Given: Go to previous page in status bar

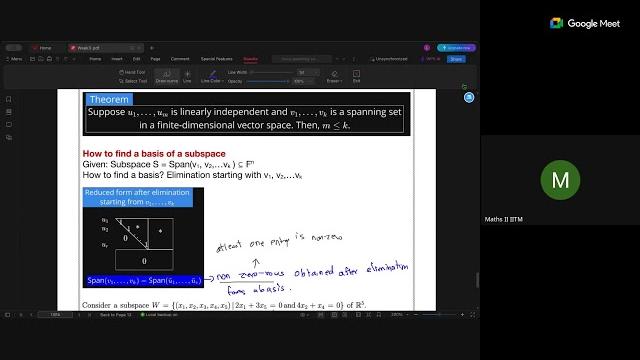Looking at the screenshot, I should (x=31, y=315).
